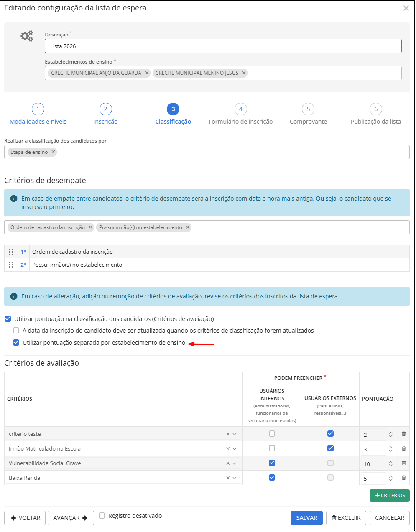The height and width of the screenshot is (532, 416).
Task: Click the score field showing 5
Action: click(x=373, y=479)
